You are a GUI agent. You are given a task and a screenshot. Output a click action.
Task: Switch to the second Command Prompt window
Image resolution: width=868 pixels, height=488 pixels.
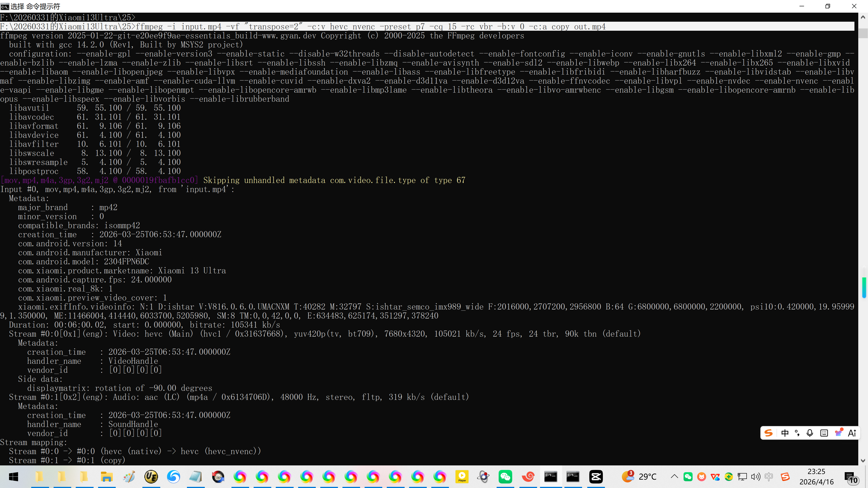[573, 476]
